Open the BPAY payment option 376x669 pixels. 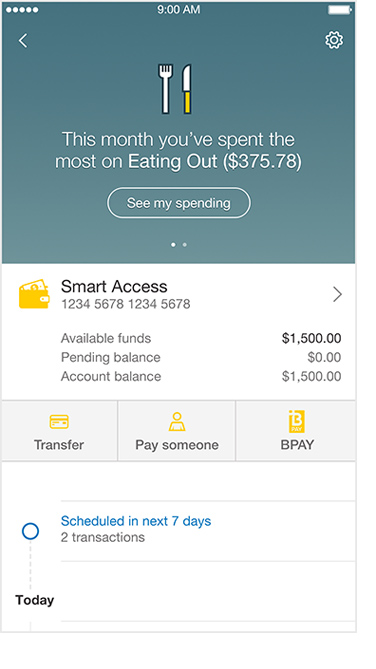coord(296,431)
